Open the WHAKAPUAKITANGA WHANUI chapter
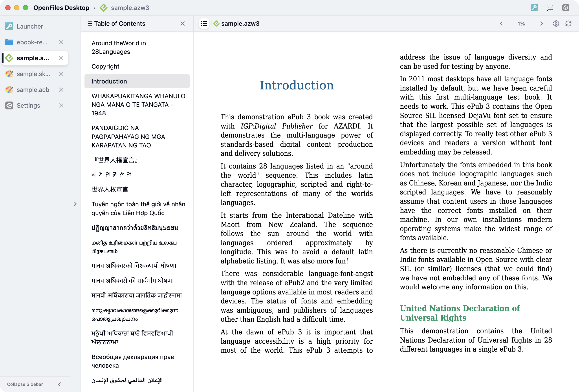This screenshot has width=579, height=392. pos(137,105)
